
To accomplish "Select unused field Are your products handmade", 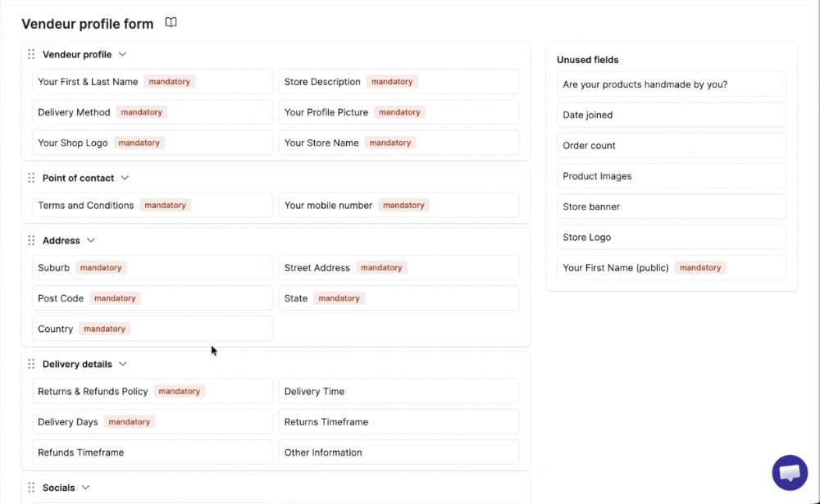I will tap(672, 84).
